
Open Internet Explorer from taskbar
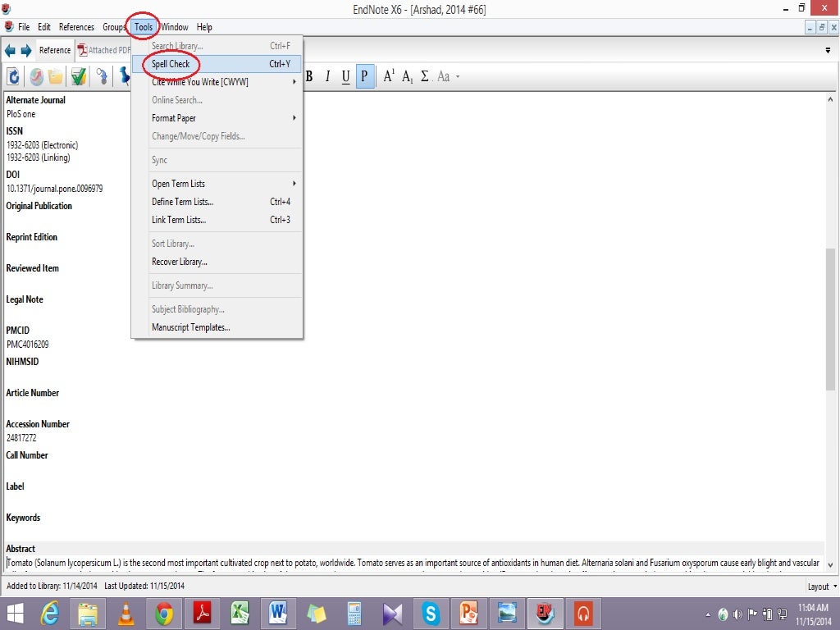click(x=50, y=614)
